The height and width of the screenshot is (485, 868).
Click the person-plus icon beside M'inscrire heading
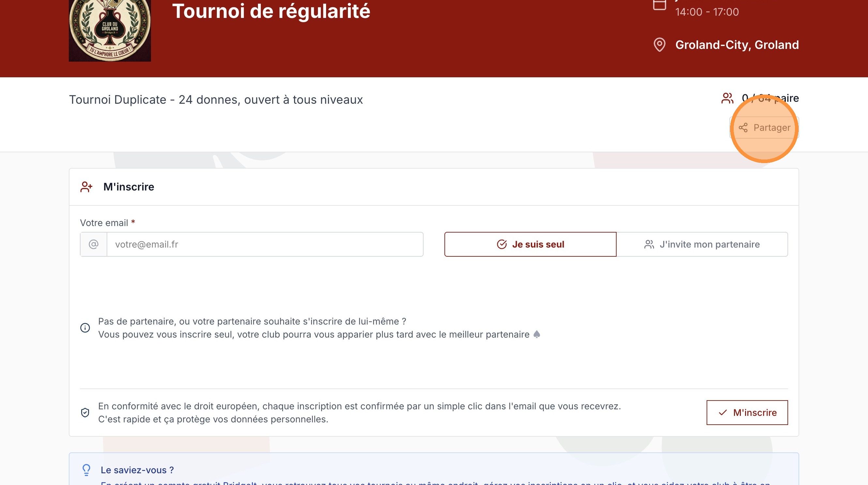coord(86,186)
